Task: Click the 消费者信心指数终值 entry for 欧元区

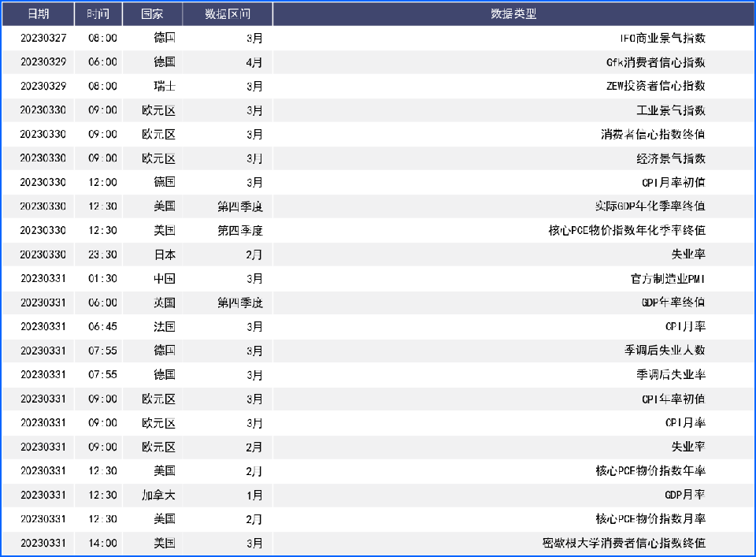Action: pyautogui.click(x=653, y=134)
